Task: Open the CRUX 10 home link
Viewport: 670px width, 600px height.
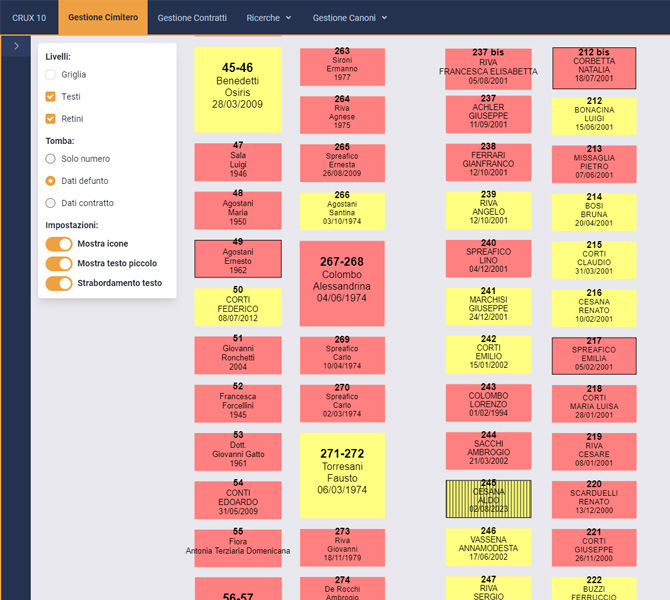Action: (x=29, y=18)
